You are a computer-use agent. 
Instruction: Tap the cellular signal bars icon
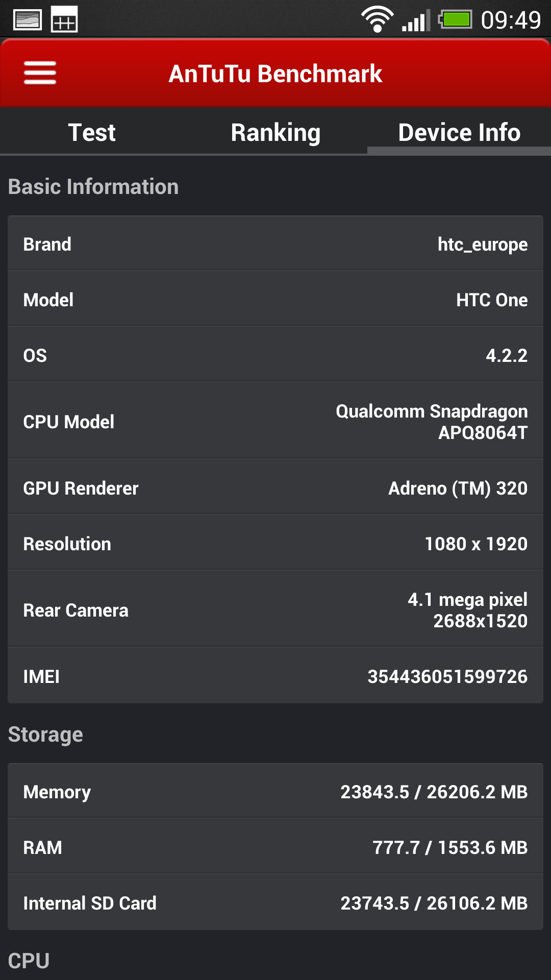click(415, 20)
